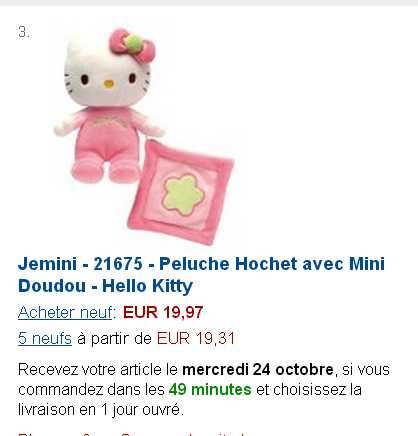Click the pink mini doudou blanket picture
Viewport: 418px width, 436px height.
(181, 192)
